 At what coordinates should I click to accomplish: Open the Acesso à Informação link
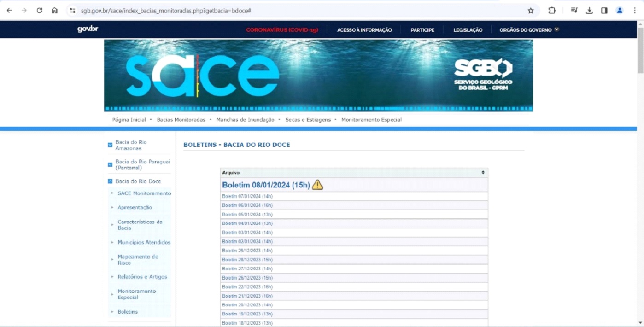(x=364, y=30)
